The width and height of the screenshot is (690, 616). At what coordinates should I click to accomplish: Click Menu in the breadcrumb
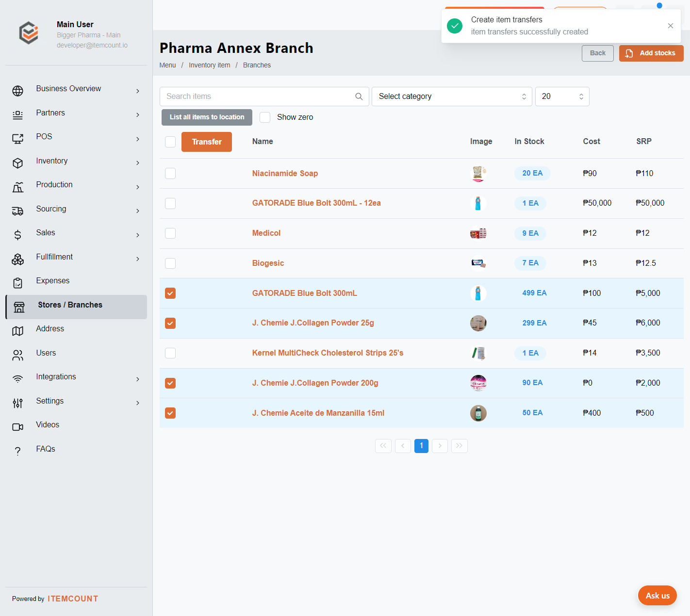tap(167, 65)
